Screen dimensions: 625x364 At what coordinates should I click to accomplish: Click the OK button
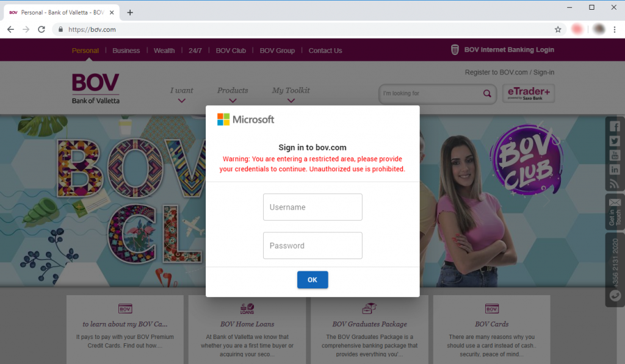[x=312, y=280]
